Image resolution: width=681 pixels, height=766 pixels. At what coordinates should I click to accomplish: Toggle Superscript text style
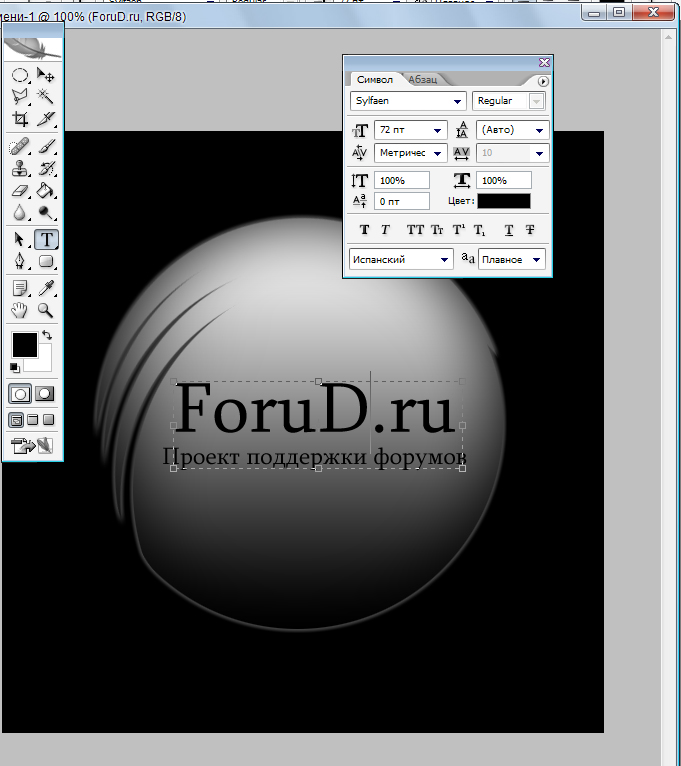click(459, 230)
